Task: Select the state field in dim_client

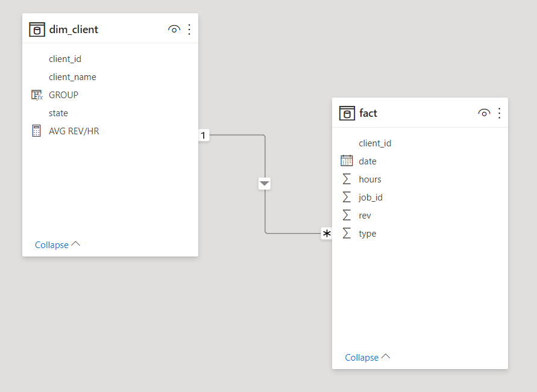Action: tap(58, 113)
